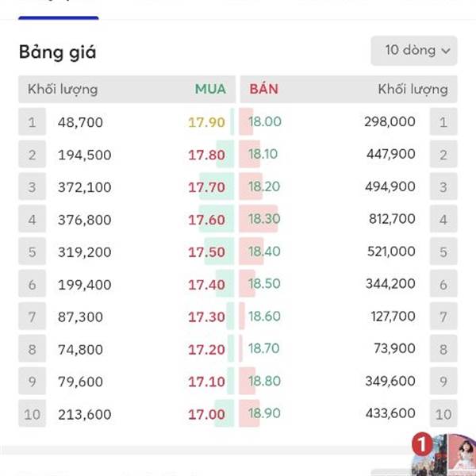Tap the notification badge showing 1
This screenshot has height=476, width=476.
[422, 443]
